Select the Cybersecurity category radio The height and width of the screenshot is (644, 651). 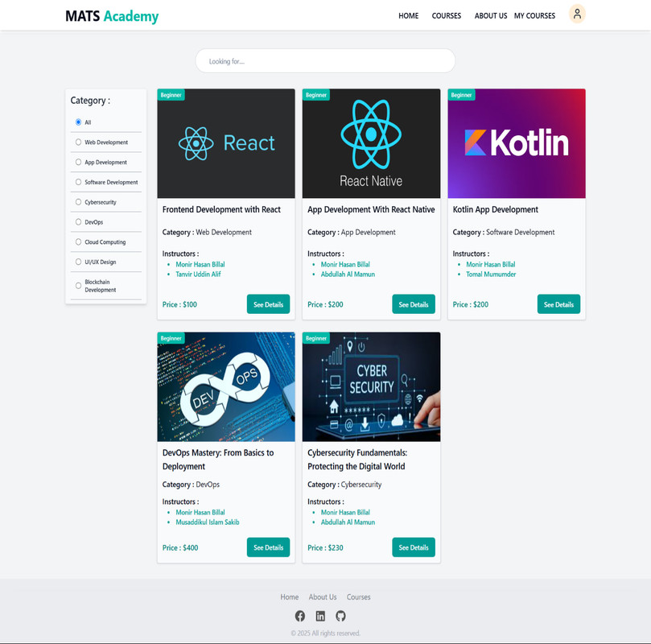pos(78,202)
